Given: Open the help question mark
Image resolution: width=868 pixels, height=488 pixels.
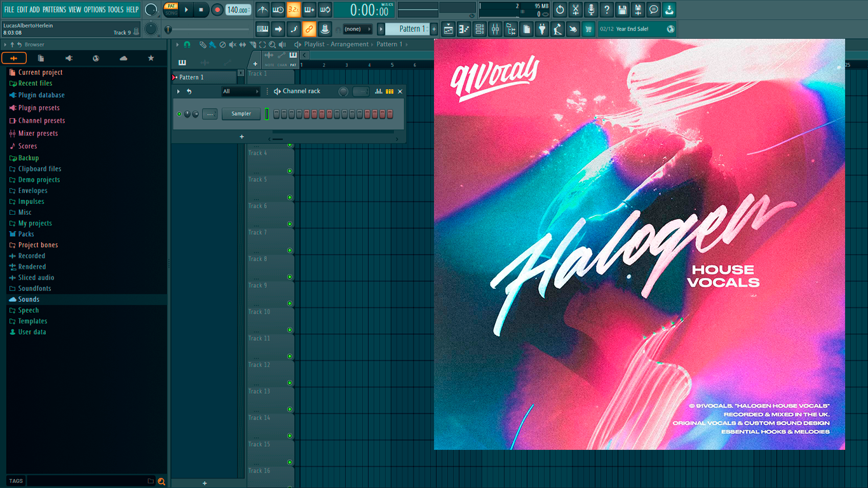Looking at the screenshot, I should click(x=607, y=10).
